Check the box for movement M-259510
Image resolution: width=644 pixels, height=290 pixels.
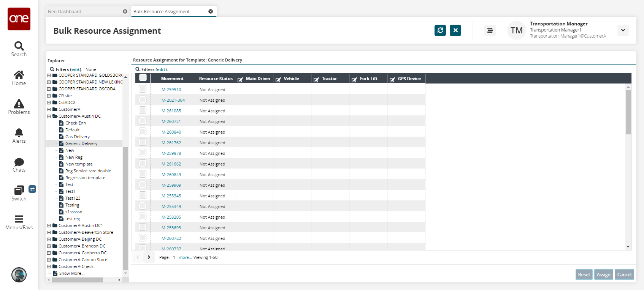[143, 89]
